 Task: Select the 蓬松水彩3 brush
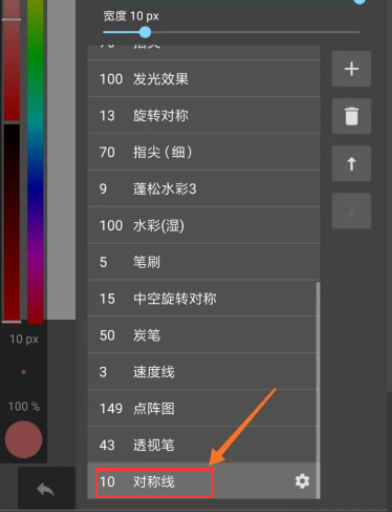coord(204,189)
